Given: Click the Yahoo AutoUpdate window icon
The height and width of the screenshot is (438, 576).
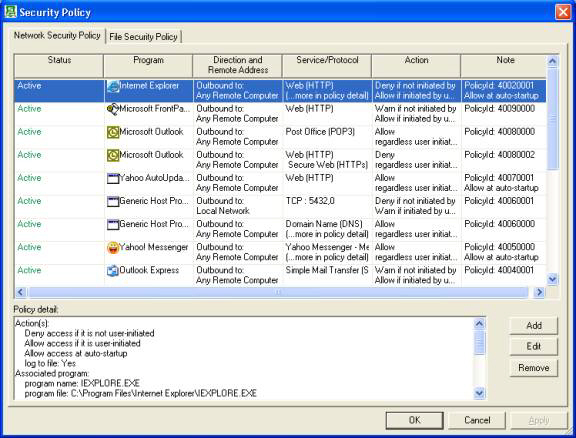Looking at the screenshot, I should click(x=113, y=179).
